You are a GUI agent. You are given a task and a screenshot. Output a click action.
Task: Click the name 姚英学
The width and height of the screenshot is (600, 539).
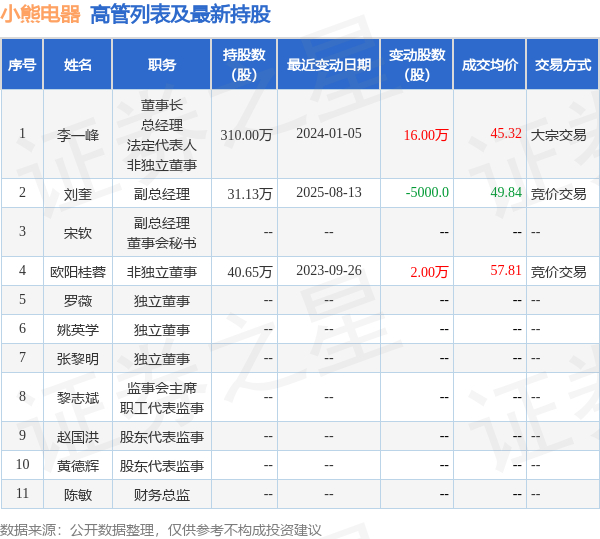click(78, 330)
